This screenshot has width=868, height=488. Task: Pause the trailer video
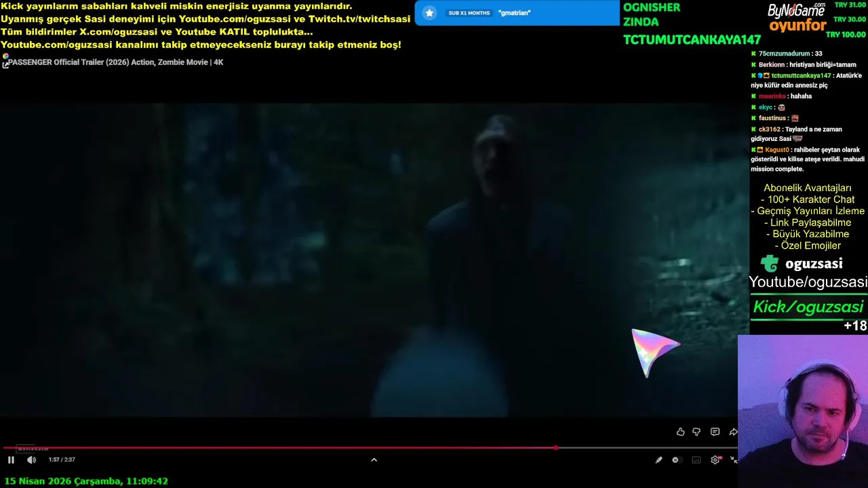(x=11, y=460)
